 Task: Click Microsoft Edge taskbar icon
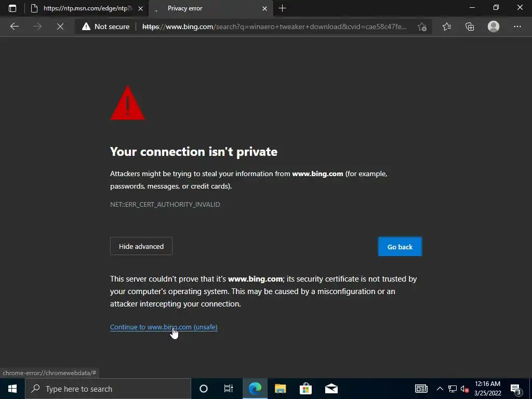(255, 389)
